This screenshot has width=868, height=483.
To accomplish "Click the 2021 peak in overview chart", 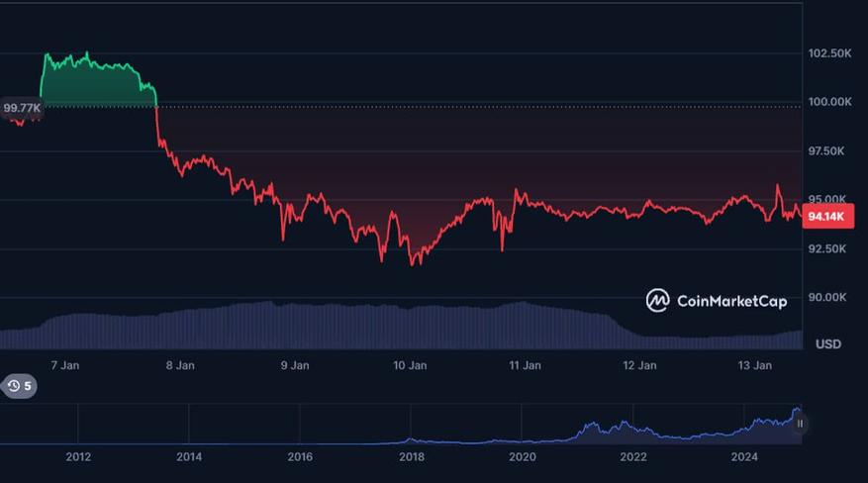I will tap(591, 425).
